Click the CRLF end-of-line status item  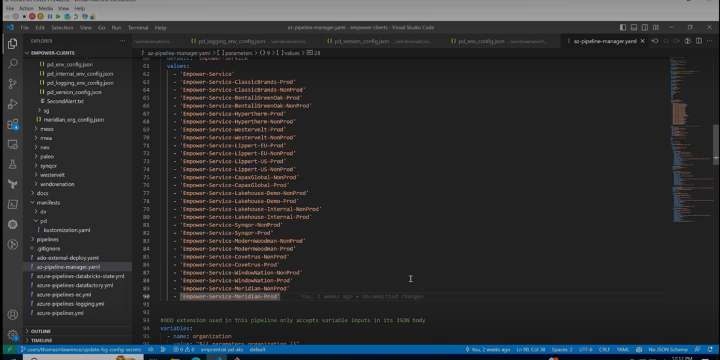point(604,349)
